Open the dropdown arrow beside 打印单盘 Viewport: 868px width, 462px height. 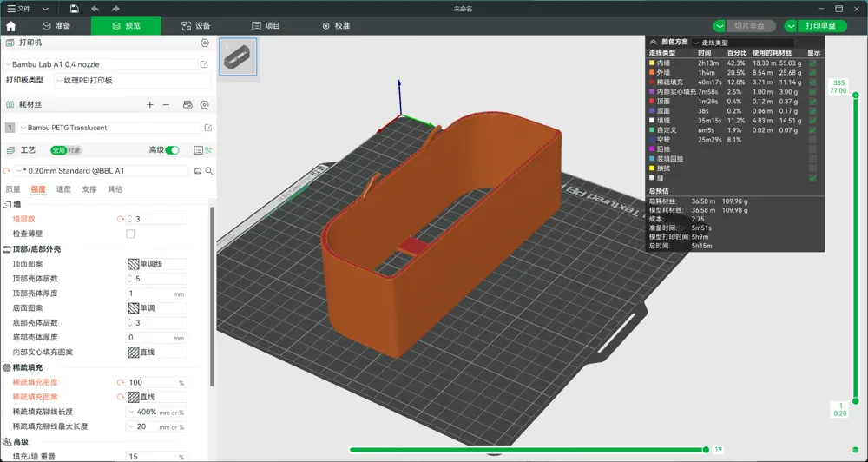click(791, 26)
